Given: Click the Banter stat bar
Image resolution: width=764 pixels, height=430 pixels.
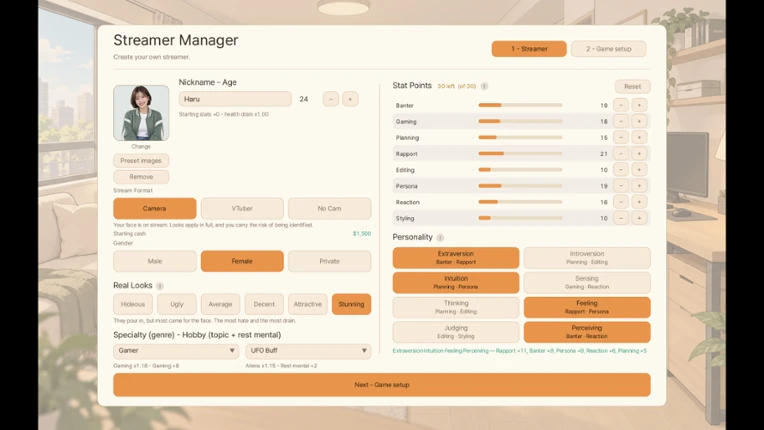Looking at the screenshot, I should [x=520, y=105].
